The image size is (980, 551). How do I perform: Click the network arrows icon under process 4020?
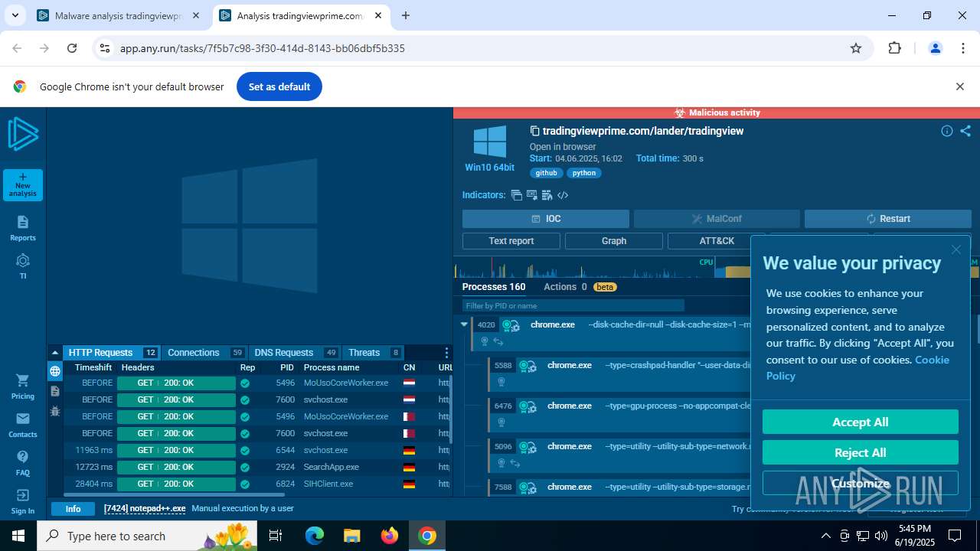pyautogui.click(x=498, y=341)
